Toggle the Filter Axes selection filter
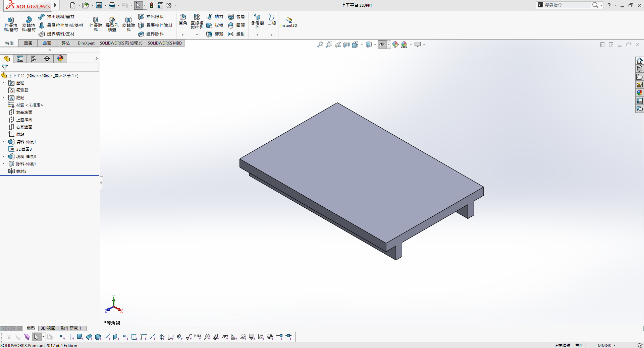This screenshot has width=644, height=348. coord(107,337)
